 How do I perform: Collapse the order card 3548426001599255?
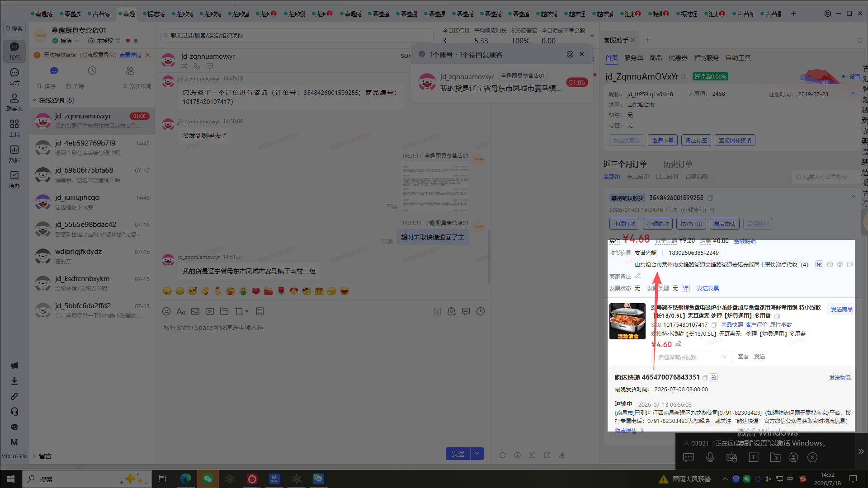[853, 197]
